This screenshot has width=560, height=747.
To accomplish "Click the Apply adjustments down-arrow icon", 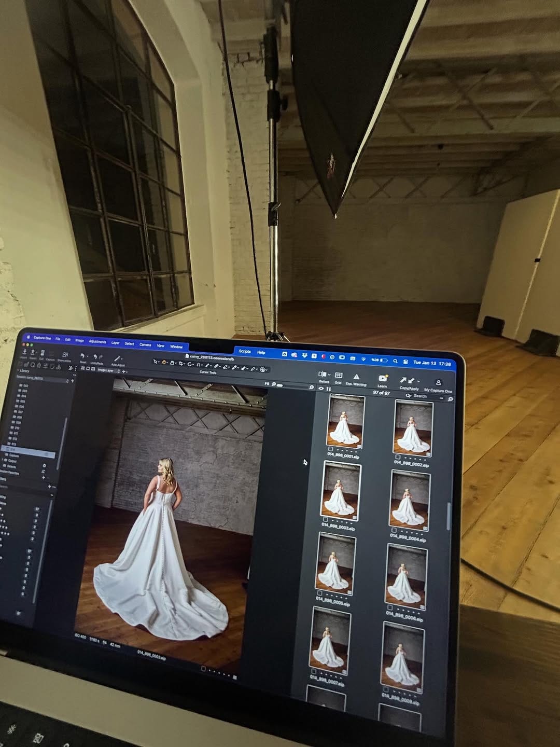I will (411, 380).
